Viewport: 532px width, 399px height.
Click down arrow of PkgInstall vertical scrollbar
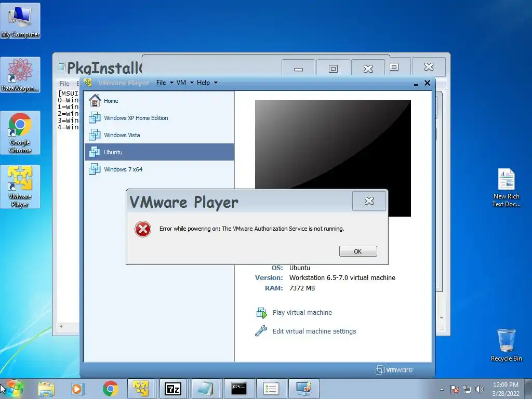point(442,318)
